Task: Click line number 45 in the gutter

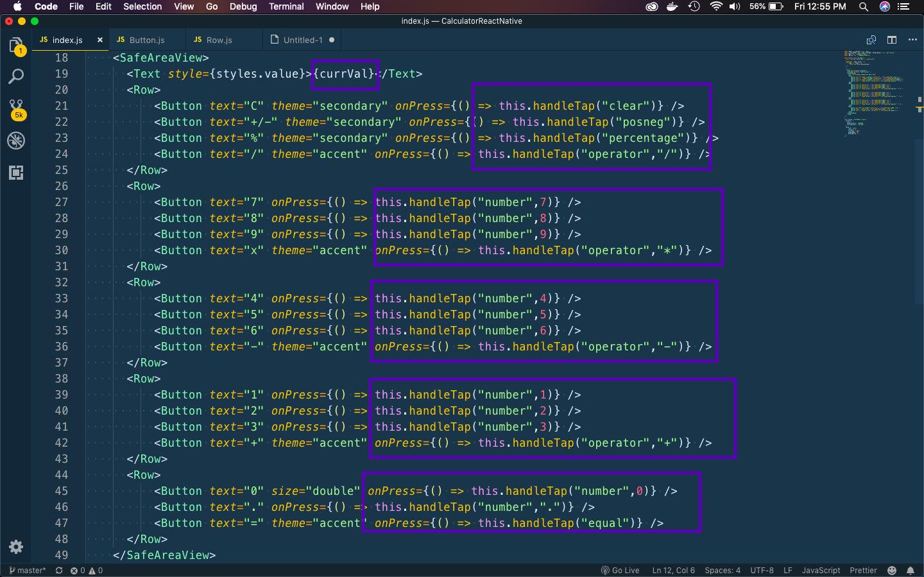Action: tap(62, 491)
